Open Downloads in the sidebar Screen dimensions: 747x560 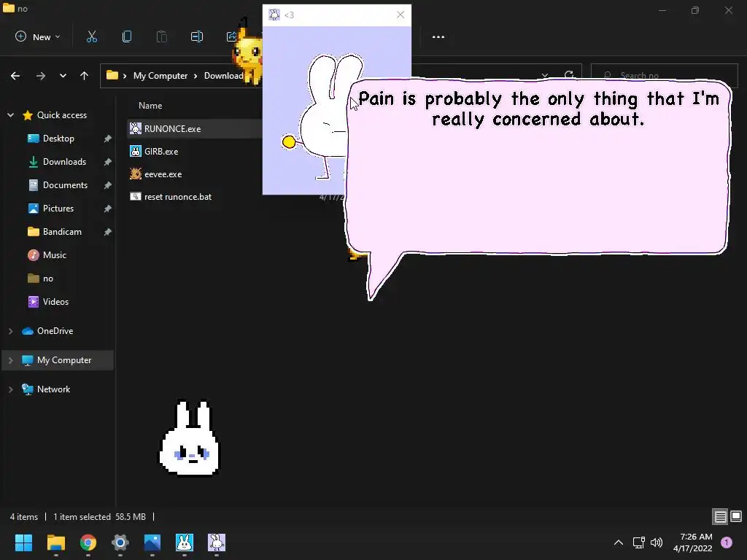[64, 162]
